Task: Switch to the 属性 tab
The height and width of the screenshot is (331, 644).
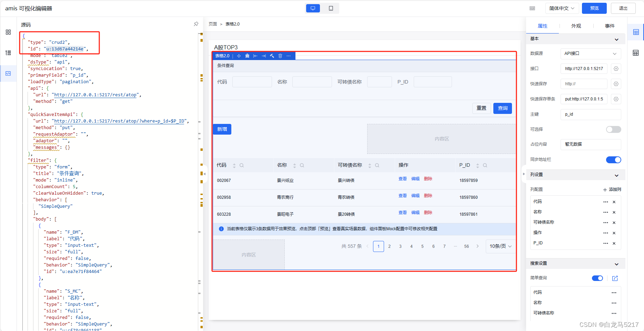Action: [x=542, y=26]
